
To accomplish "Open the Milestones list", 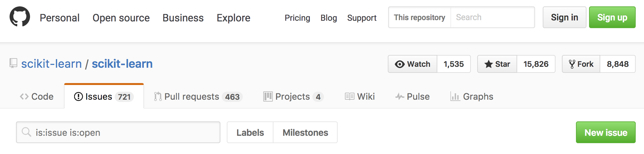I will (305, 132).
